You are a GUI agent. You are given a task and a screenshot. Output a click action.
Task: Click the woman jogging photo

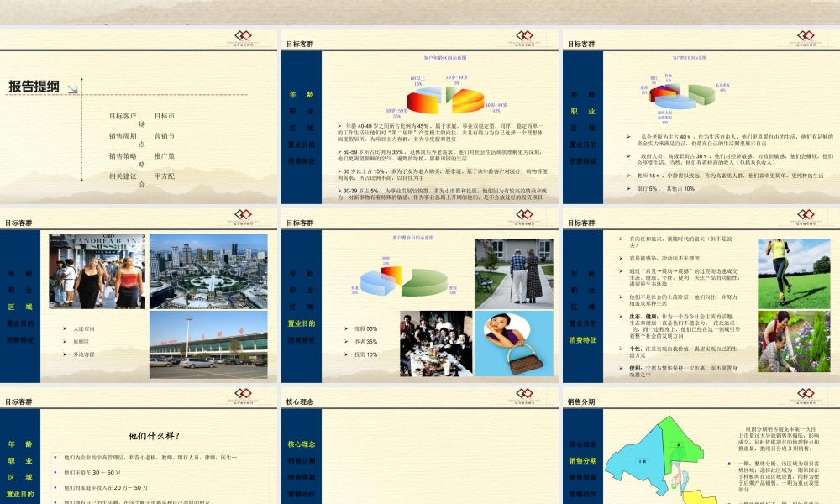point(793,272)
